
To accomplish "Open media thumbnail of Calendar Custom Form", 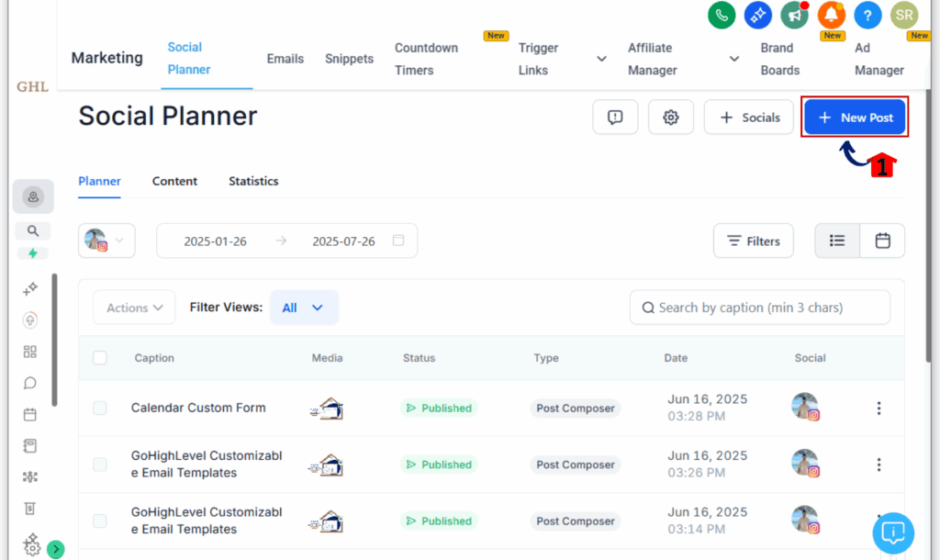I will (x=327, y=409).
